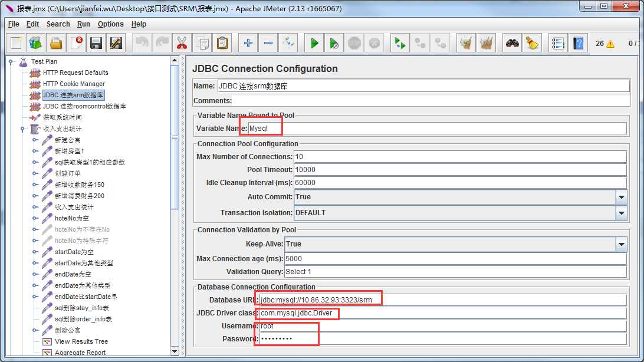Screen dimensions: 644x362
Task: Select View Results Tree listener
Action: coord(81,341)
